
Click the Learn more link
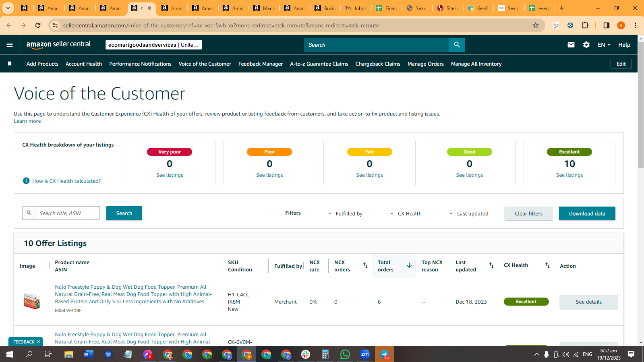tap(27, 121)
